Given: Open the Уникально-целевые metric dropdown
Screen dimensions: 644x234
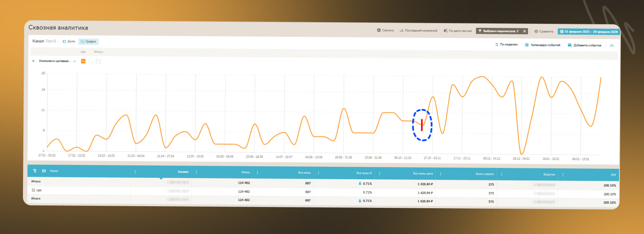Looking at the screenshot, I should [74, 61].
